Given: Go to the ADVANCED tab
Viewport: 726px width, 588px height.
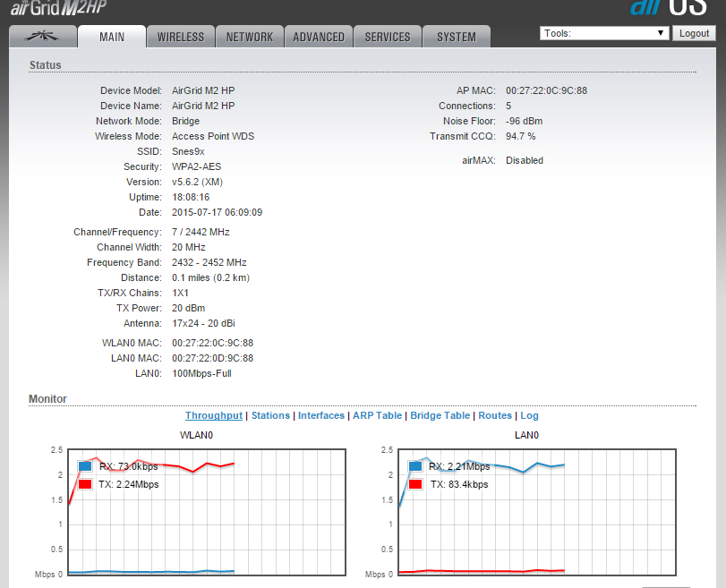Looking at the screenshot, I should click(319, 37).
